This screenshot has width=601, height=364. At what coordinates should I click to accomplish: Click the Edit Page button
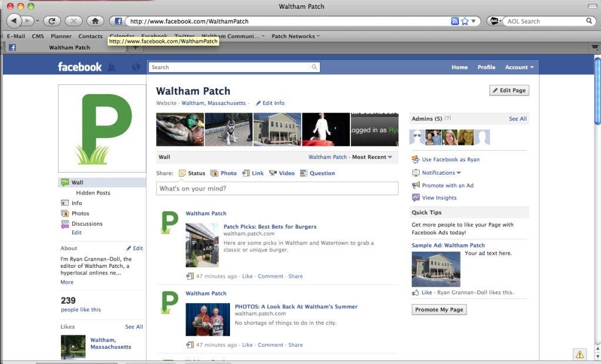[509, 90]
